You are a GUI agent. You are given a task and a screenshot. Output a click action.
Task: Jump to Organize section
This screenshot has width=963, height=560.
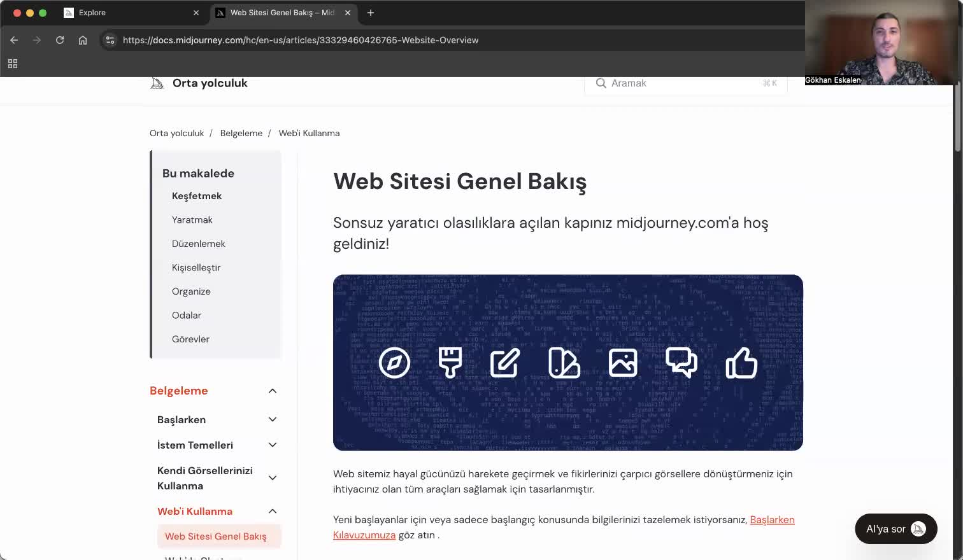[191, 291]
